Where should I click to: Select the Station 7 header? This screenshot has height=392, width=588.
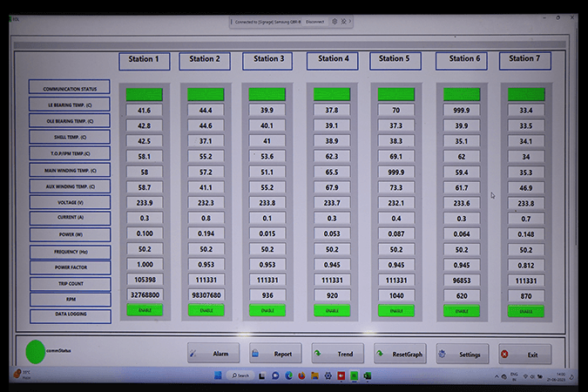point(525,61)
